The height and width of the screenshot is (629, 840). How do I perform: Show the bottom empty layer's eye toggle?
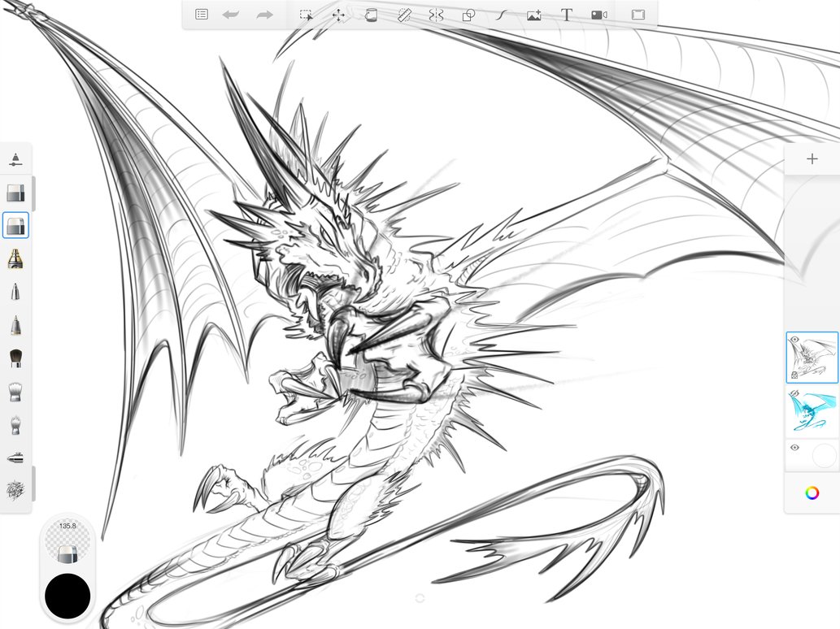point(794,448)
